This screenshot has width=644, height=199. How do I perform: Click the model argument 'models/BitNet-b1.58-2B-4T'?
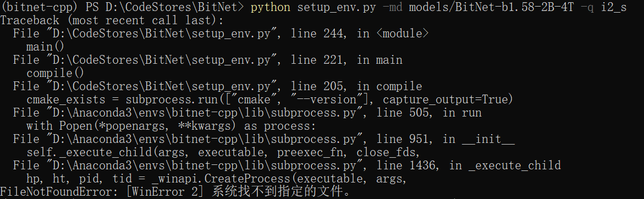491,7
